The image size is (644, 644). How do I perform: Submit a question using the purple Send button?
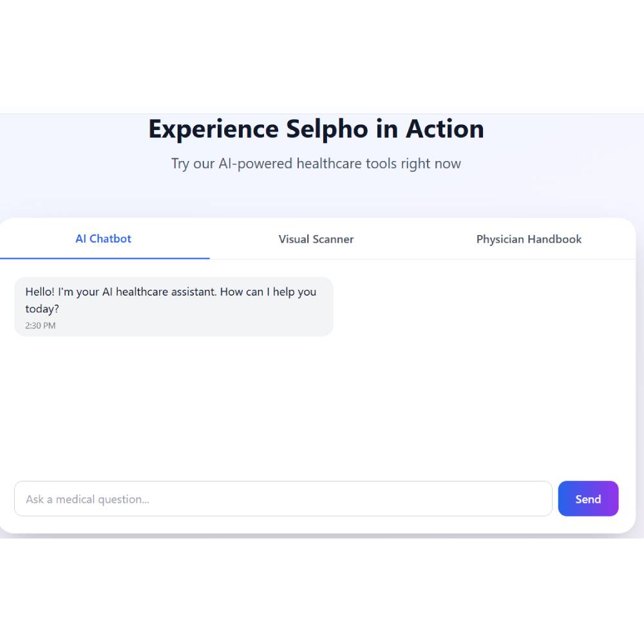tap(588, 498)
